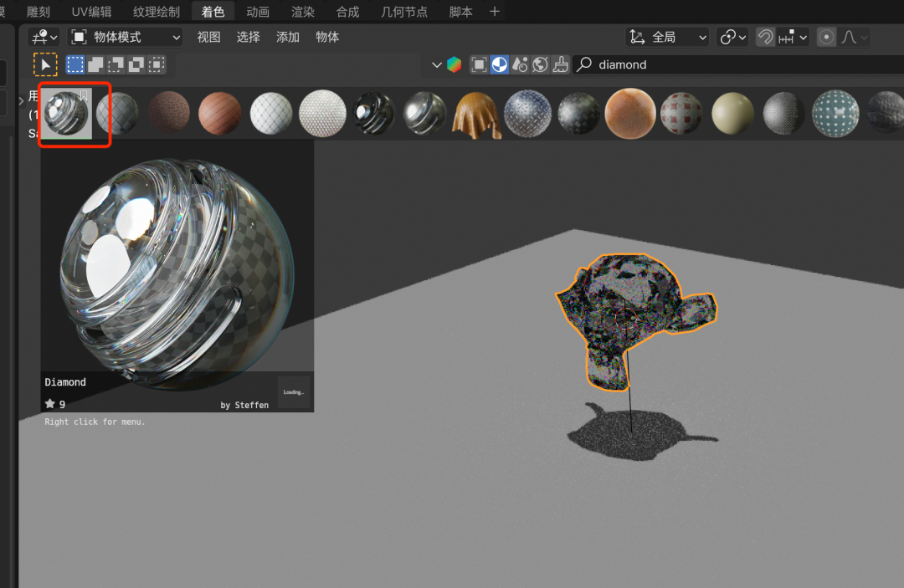Viewport: 904px width, 588px height.
Task: Select the box select tweak tool
Action: (45, 64)
